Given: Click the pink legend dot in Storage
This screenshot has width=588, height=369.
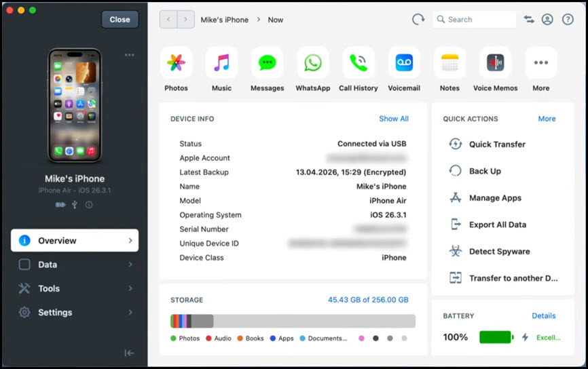Looking at the screenshot, I should pyautogui.click(x=361, y=338).
